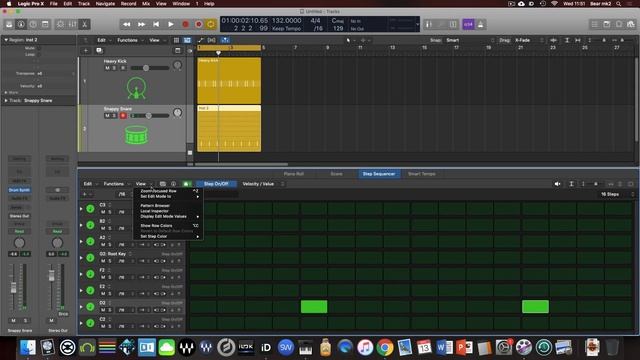
Task: Toggle the Step Sequencer preview speaker button
Action: pyautogui.click(x=557, y=184)
